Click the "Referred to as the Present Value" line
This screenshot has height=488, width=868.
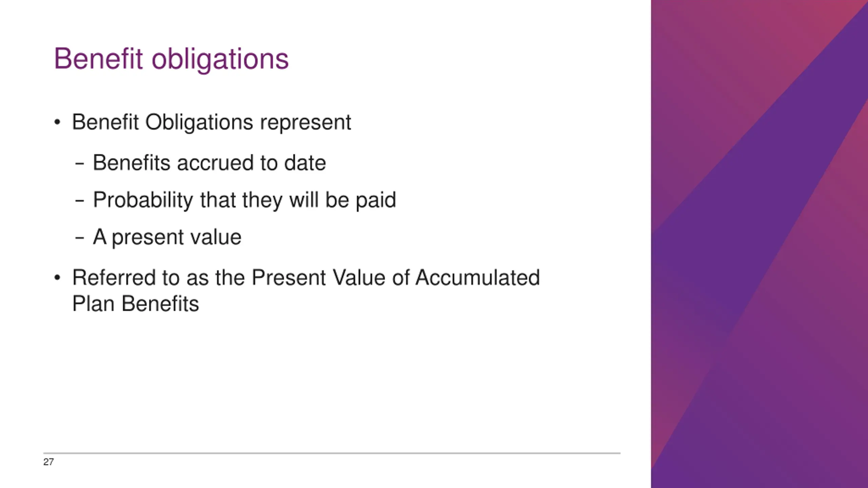[305, 278]
